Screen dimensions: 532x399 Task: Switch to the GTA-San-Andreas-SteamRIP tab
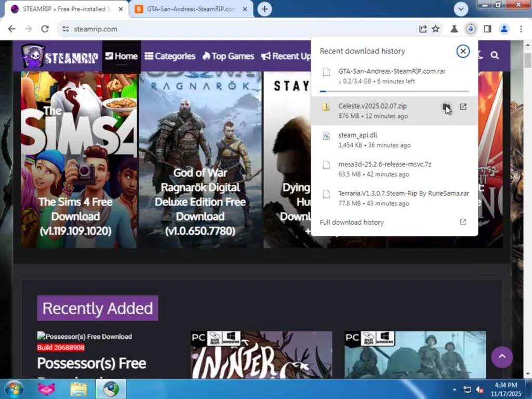click(x=190, y=9)
